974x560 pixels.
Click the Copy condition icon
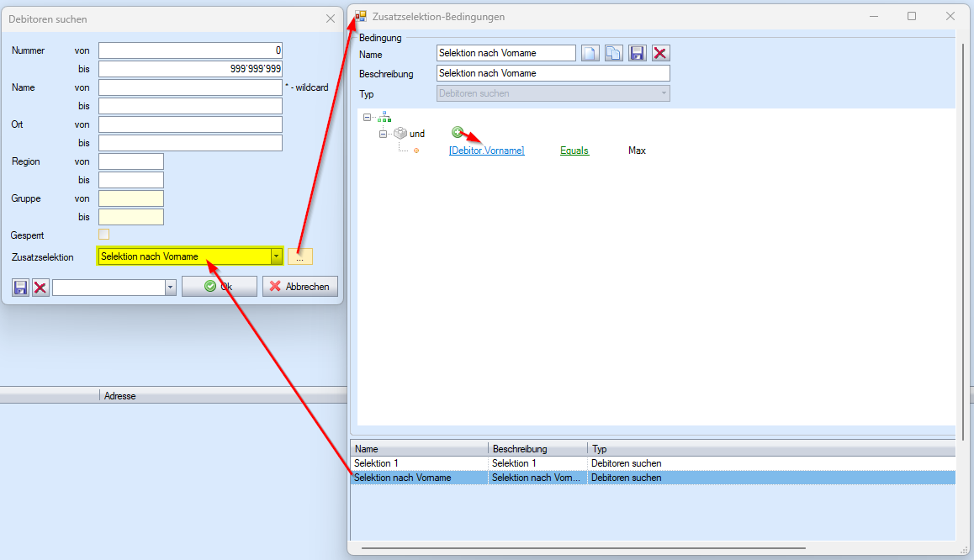pyautogui.click(x=614, y=53)
